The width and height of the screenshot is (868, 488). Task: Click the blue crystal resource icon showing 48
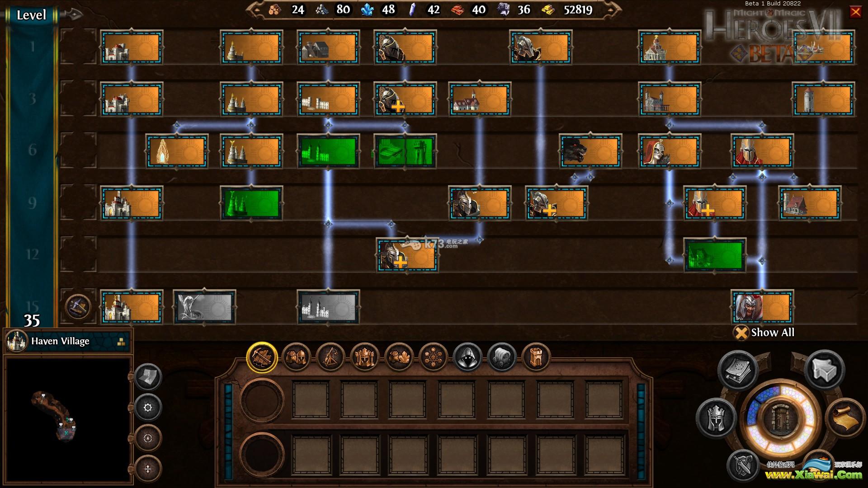point(367,9)
